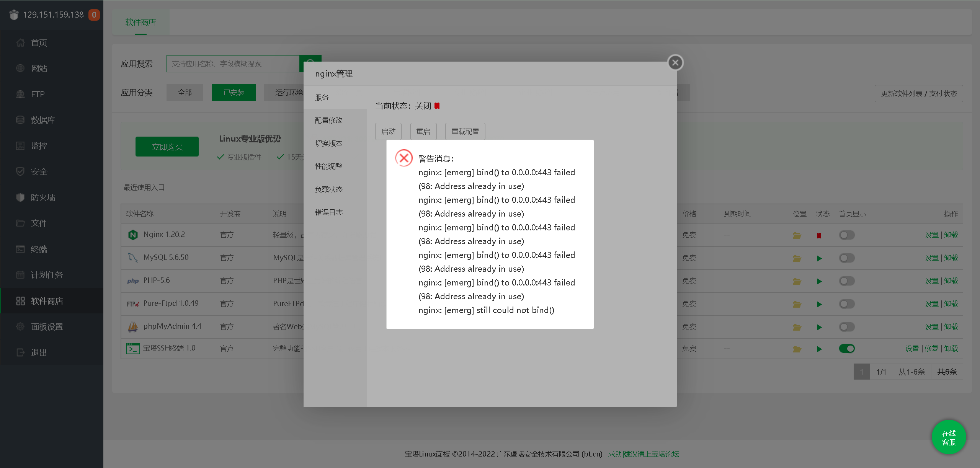
Task: Open the 在线客服 online support bubble
Action: (x=949, y=437)
